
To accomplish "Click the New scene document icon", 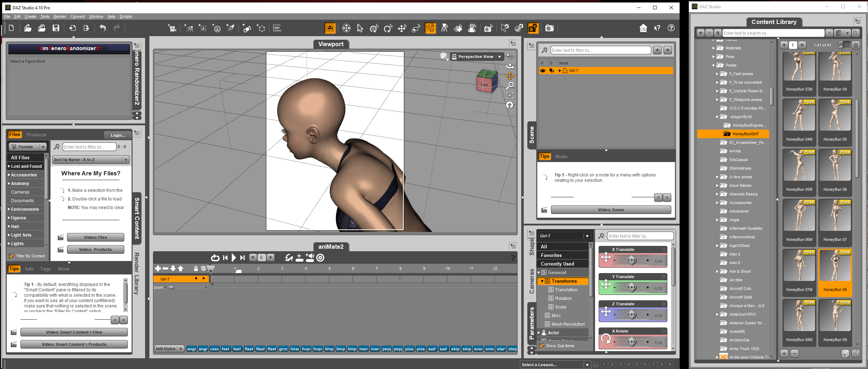I will pyautogui.click(x=11, y=28).
